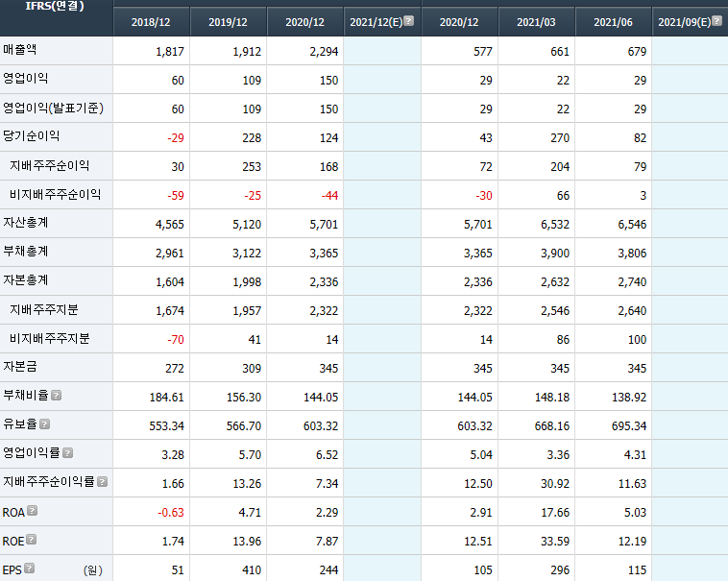Click the 3,900 total liabilities value
The height and width of the screenshot is (581, 728).
tap(555, 253)
